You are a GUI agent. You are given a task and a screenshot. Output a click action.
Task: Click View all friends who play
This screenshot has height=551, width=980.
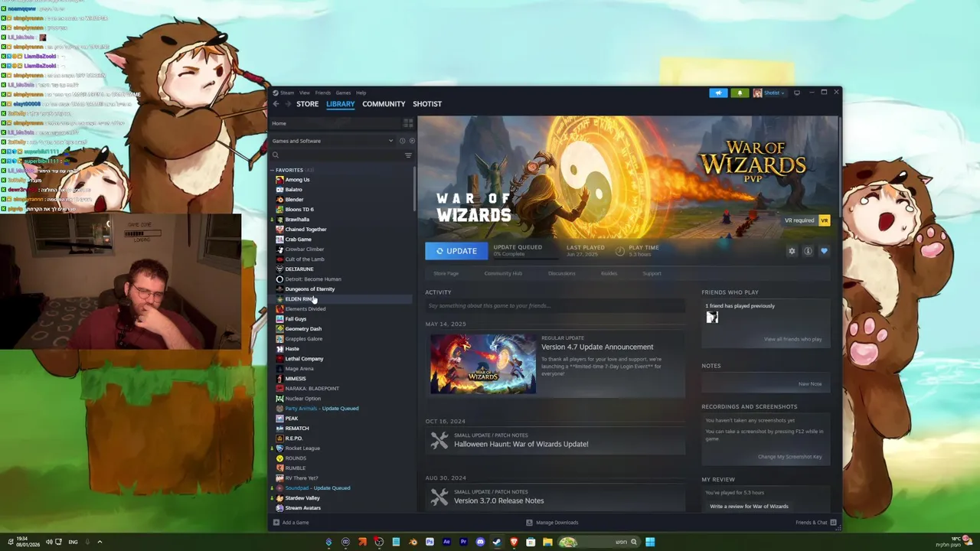(x=792, y=339)
